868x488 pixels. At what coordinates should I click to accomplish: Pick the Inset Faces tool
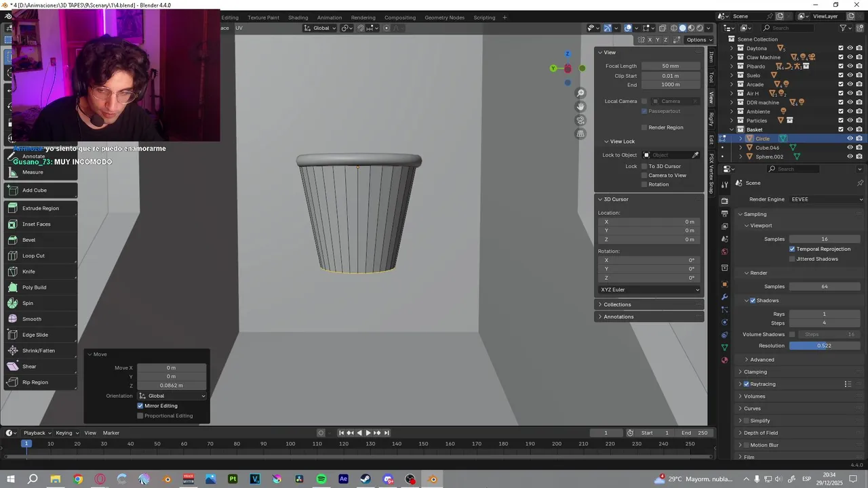36,224
